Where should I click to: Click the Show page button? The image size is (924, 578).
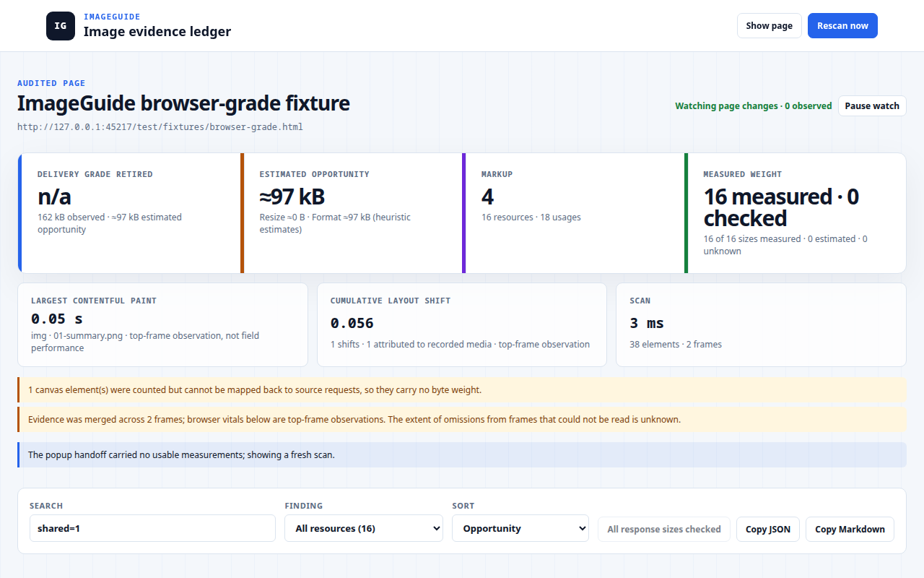[x=769, y=25]
